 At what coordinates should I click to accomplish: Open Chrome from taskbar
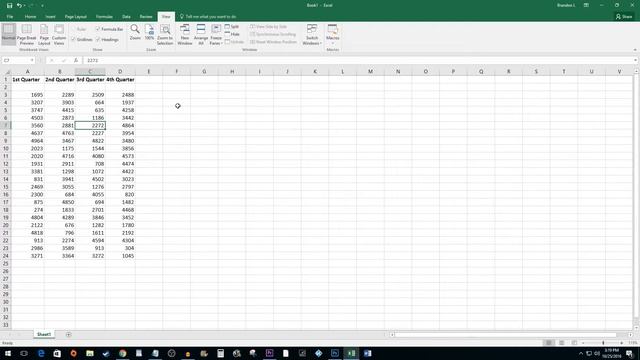pyautogui.click(x=122, y=353)
